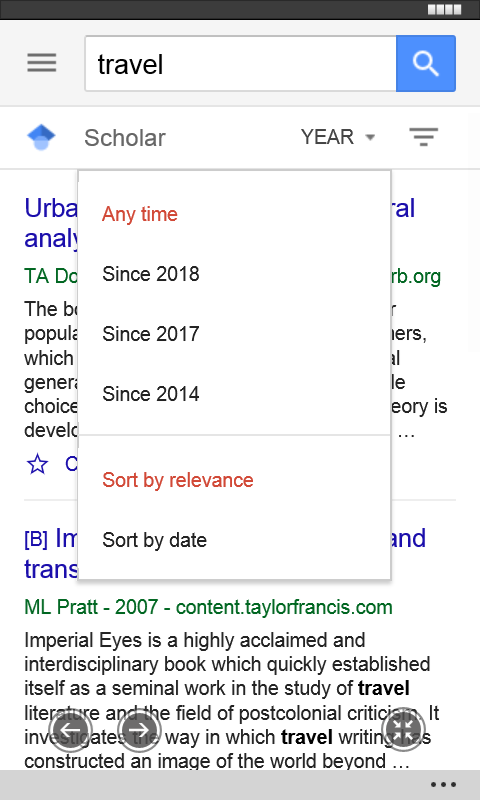Open the filter lines icon
Image resolution: width=480 pixels, height=800 pixels.
click(423, 137)
